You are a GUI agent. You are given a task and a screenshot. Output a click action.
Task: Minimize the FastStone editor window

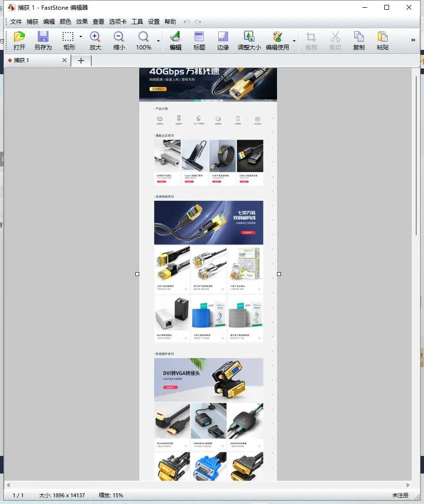click(364, 7)
